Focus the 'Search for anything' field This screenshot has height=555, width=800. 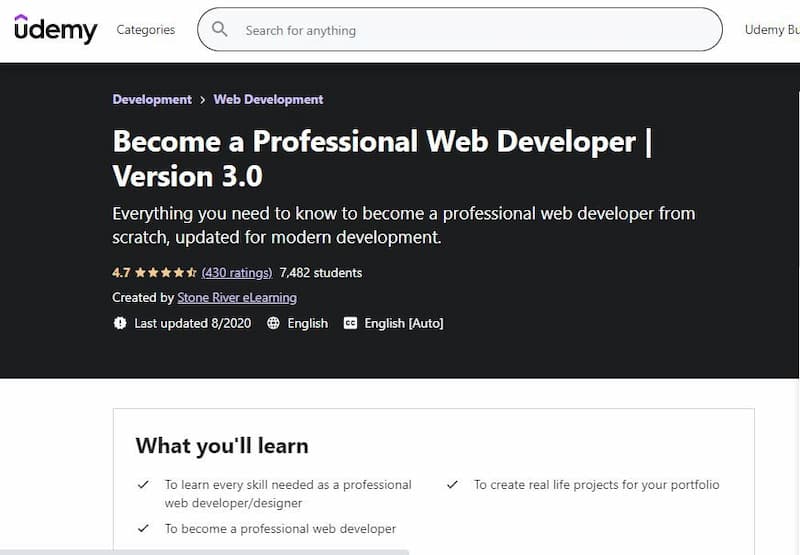tap(460, 30)
